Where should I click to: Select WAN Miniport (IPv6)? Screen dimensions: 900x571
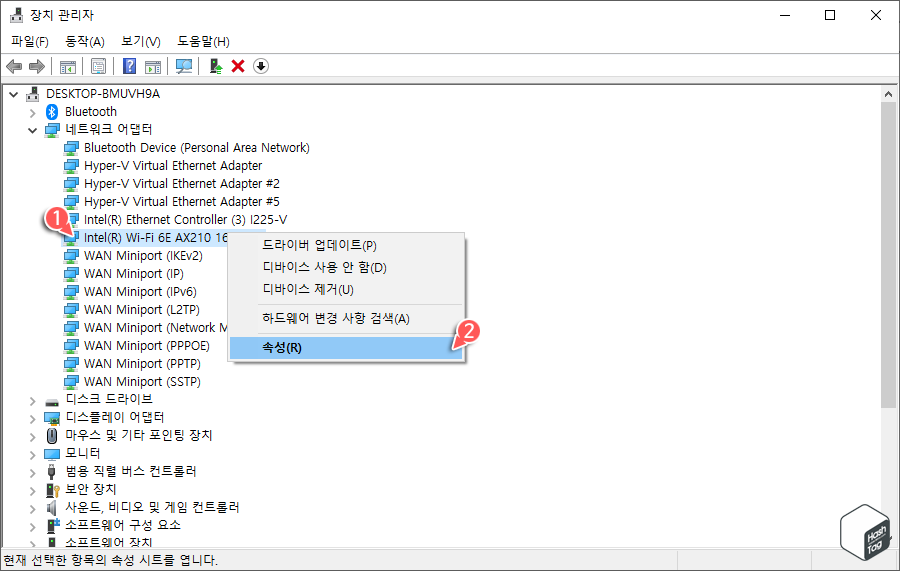pyautogui.click(x=139, y=292)
